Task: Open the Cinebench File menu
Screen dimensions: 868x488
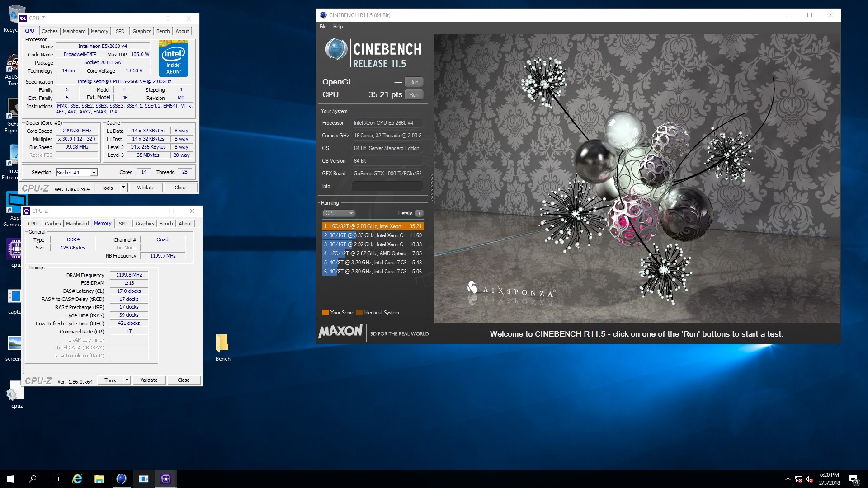Action: 323,27
